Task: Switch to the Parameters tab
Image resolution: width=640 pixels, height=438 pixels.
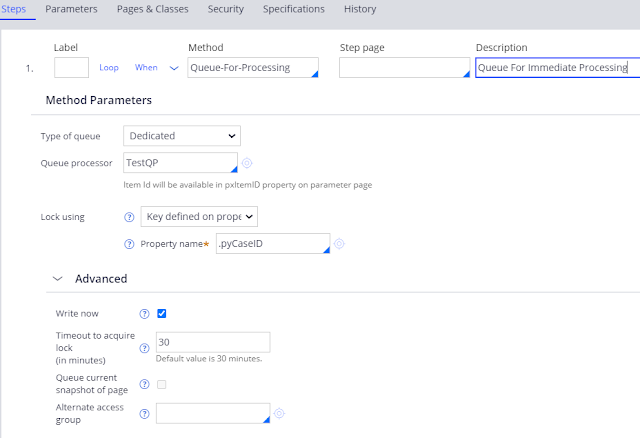Action: click(x=72, y=9)
